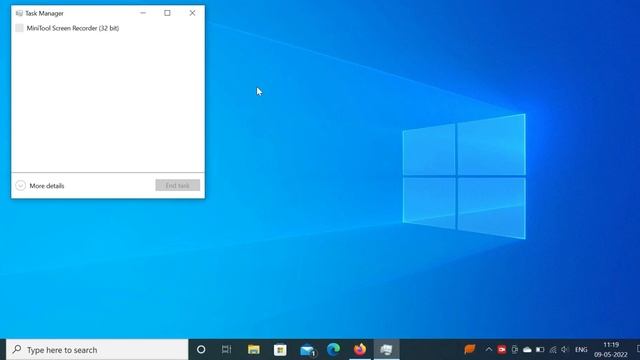
Task: Open File Explorer from the taskbar
Action: 253,350
